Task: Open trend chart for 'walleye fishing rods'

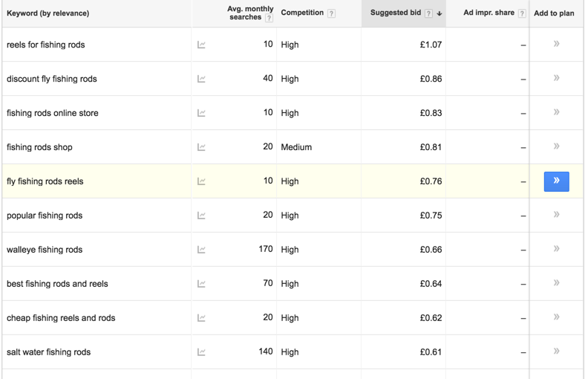Action: (201, 250)
